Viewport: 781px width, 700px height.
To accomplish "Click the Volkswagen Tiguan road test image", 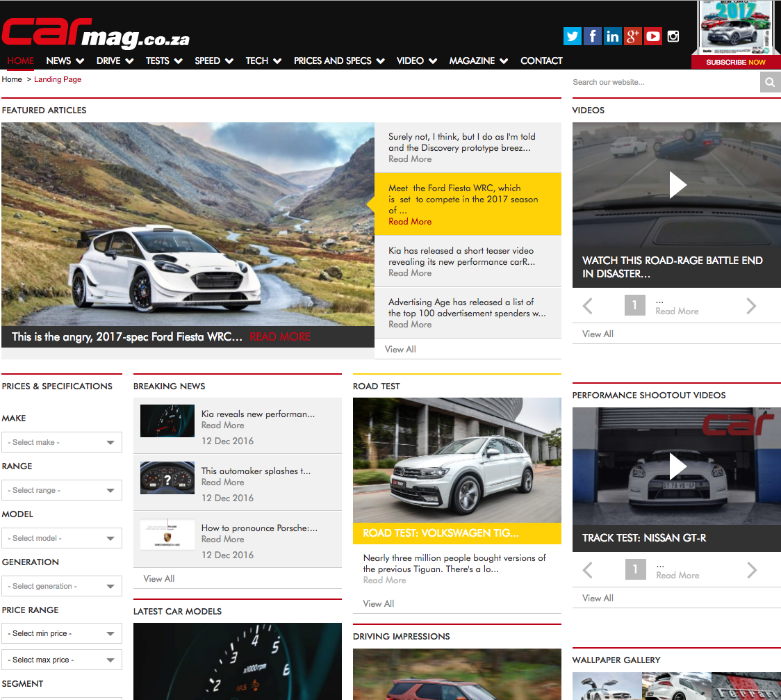I will 457,460.
